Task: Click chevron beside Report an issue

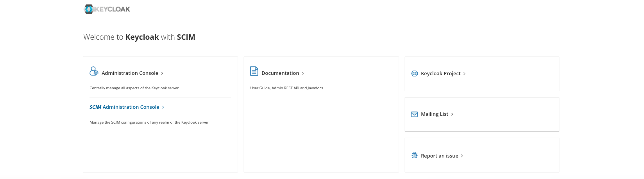Action: tap(462, 156)
